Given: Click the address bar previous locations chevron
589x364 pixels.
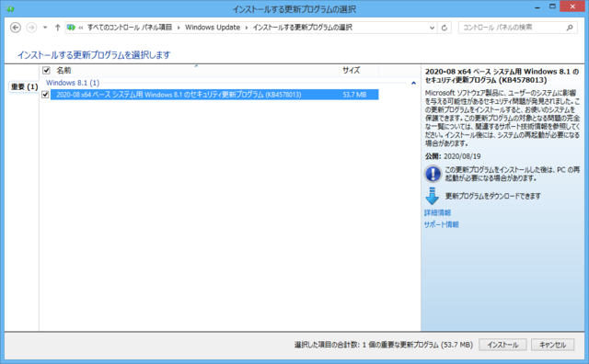Looking at the screenshot, I should pos(432,28).
